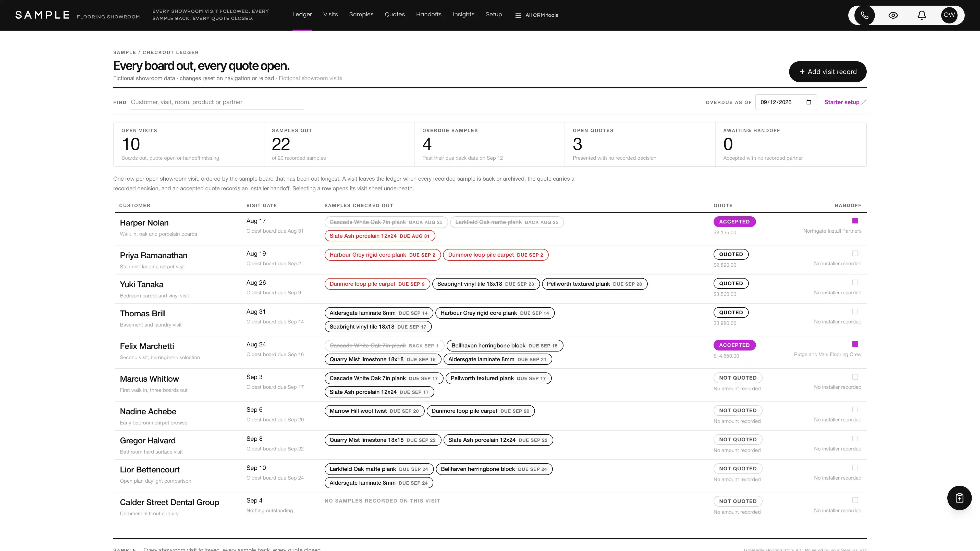
Task: Open Lior Bettencourt visit row
Action: pyautogui.click(x=490, y=476)
